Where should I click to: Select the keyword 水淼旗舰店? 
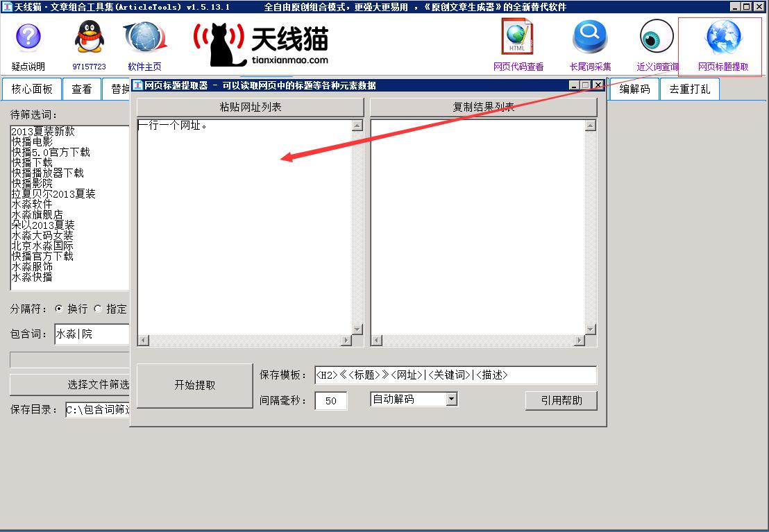(x=37, y=214)
